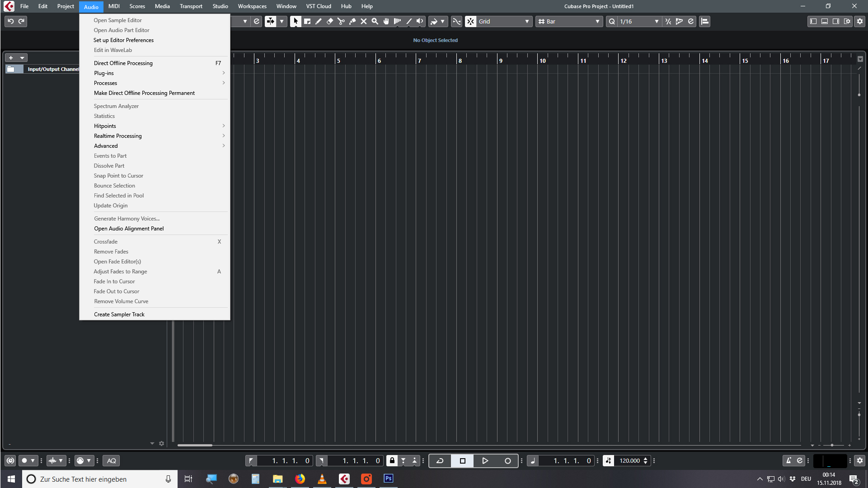Click Create Sampler Track entry

point(119,314)
